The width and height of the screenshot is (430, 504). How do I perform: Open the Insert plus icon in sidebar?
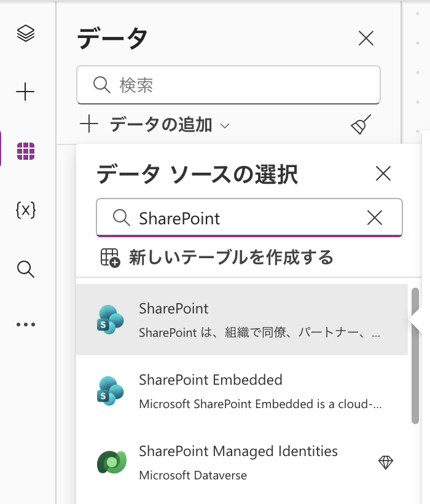[25, 92]
